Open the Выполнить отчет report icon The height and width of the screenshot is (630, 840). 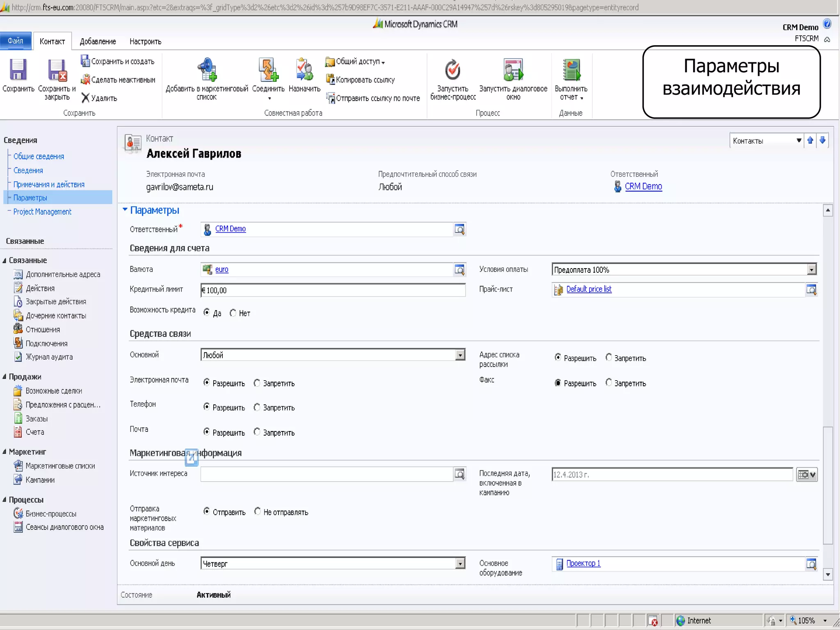point(571,70)
